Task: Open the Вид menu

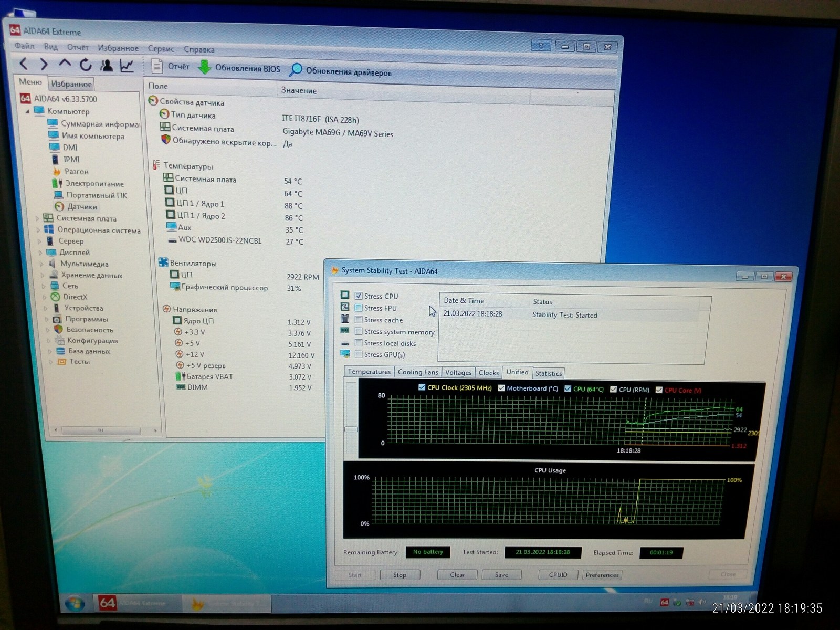Action: pos(51,47)
